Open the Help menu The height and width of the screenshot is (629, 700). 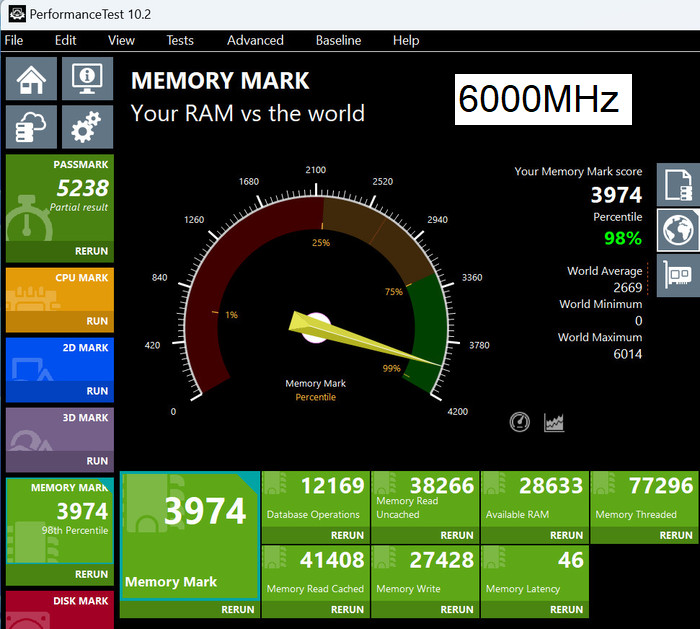pos(406,40)
